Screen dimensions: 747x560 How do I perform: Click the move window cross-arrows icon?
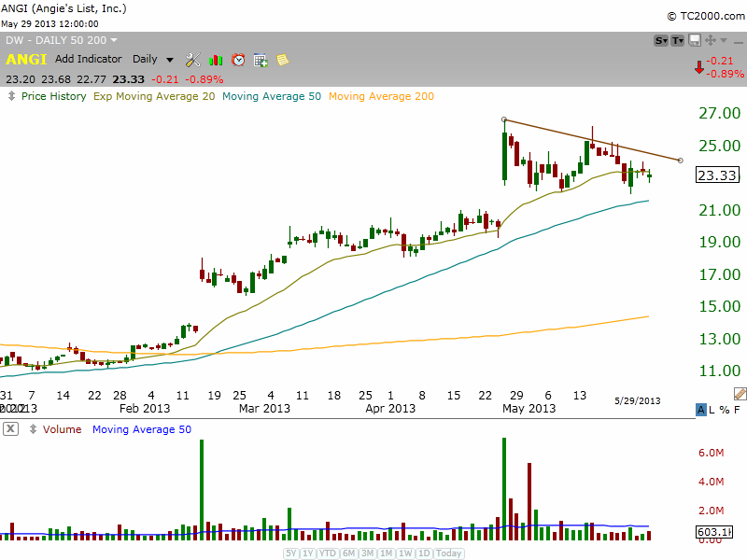tap(710, 40)
